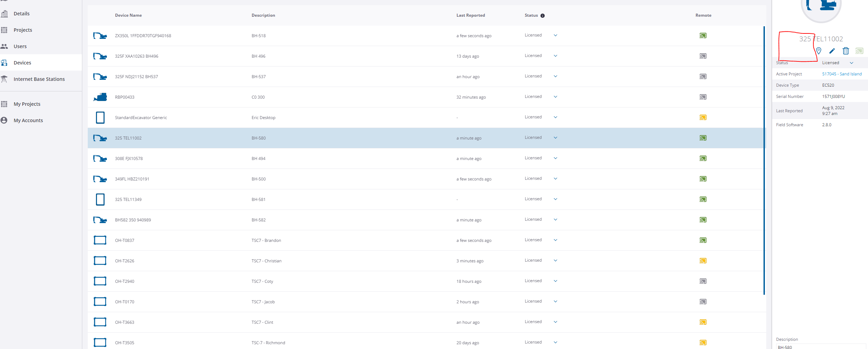
Task: Edit device with pencil icon
Action: (x=832, y=51)
